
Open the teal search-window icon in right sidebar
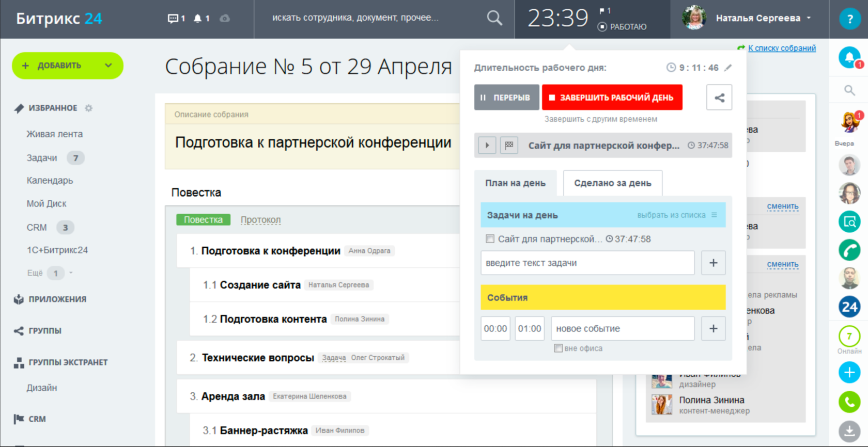click(x=849, y=222)
